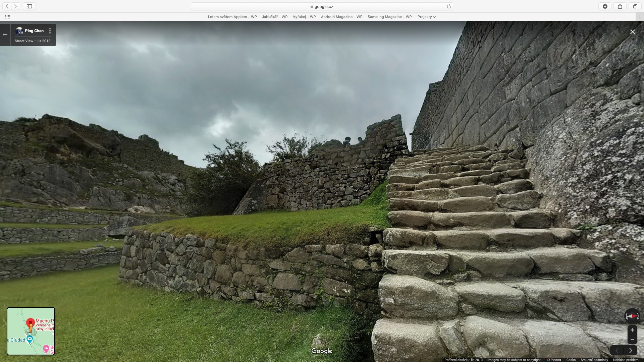
Task: Toggle the Safari sidebar button
Action: click(x=29, y=6)
